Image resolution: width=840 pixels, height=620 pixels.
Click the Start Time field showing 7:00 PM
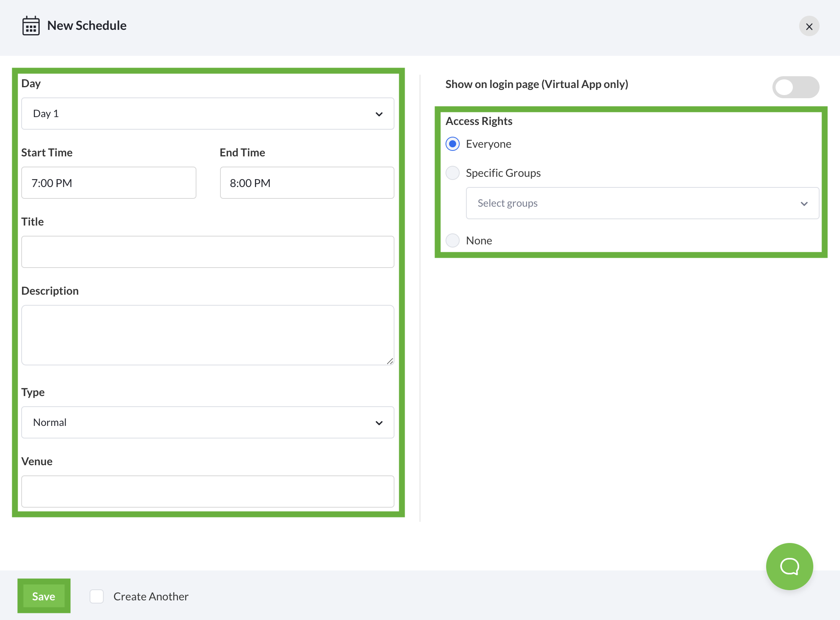(108, 183)
